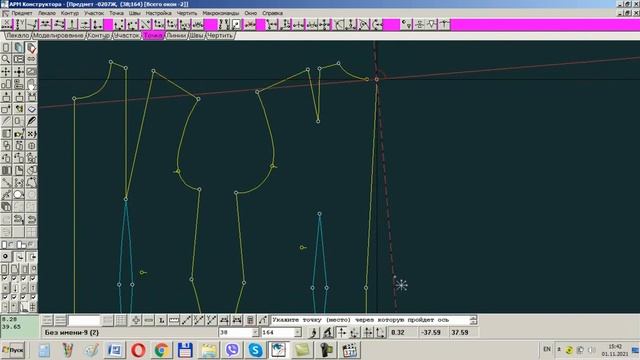This screenshot has height=360, width=640.
Task: Click the 37.59 value in status bar
Action: [x=460, y=333]
